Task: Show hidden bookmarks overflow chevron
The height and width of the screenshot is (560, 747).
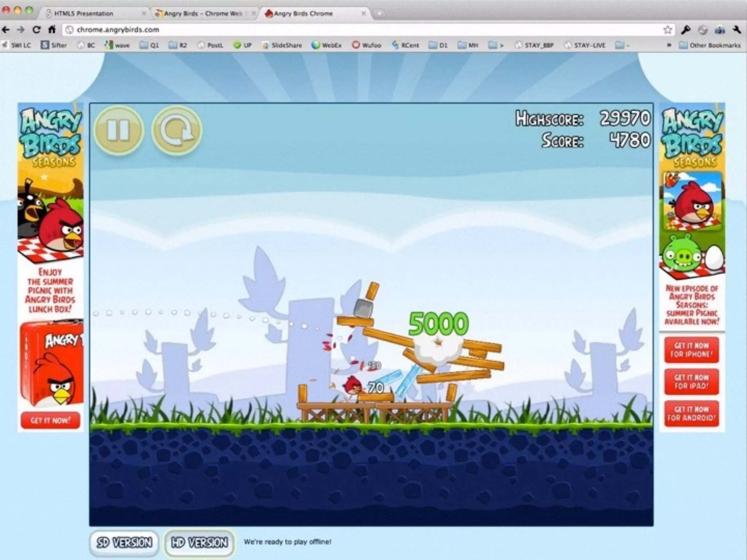Action: (x=669, y=45)
